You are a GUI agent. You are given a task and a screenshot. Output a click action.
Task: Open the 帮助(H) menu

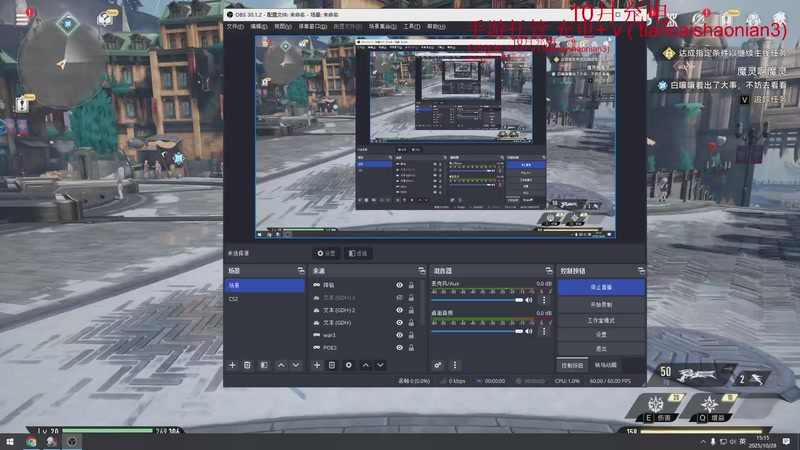(436, 27)
